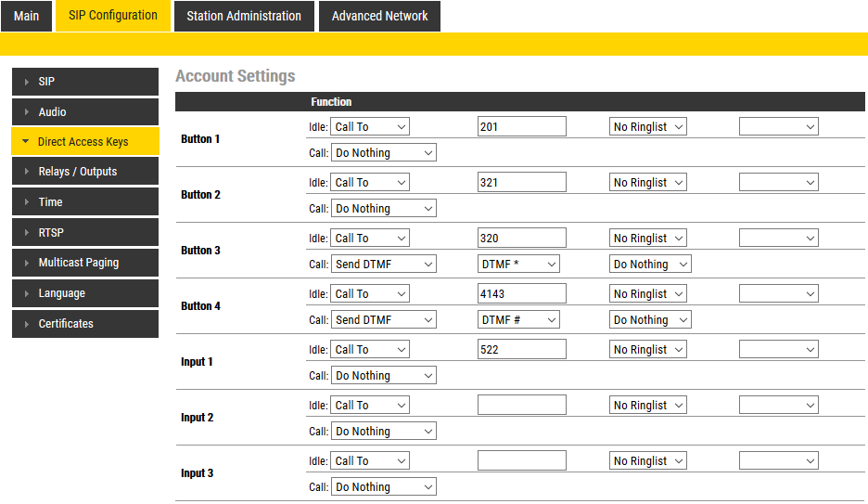Click the Button 1 number field containing 201
868x504 pixels.
521,127
